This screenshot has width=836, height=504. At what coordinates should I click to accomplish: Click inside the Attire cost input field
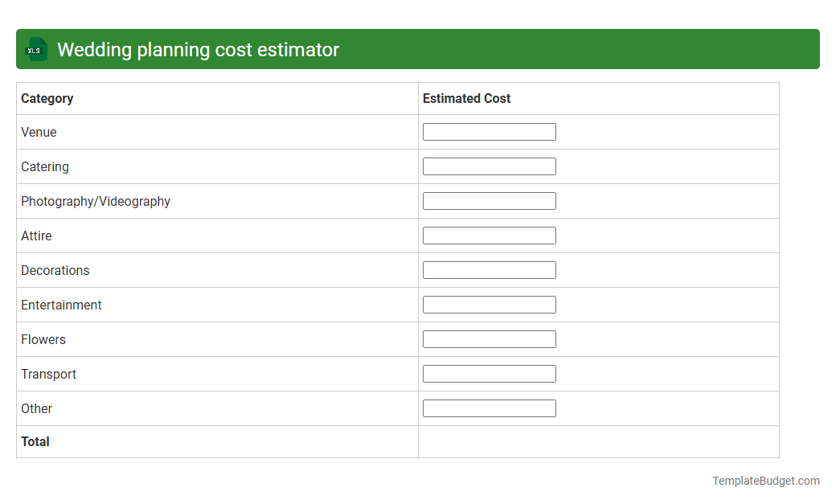coord(489,235)
